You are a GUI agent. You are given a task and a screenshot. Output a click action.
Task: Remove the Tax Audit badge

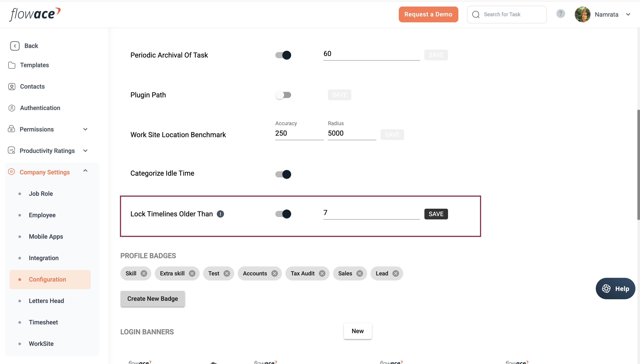pyautogui.click(x=322, y=273)
